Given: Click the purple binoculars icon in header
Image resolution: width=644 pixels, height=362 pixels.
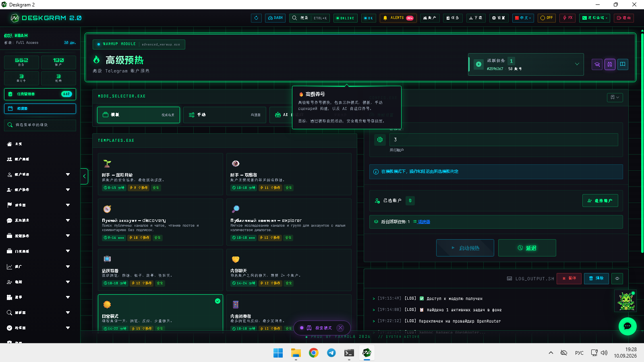Looking at the screenshot, I should [610, 64].
